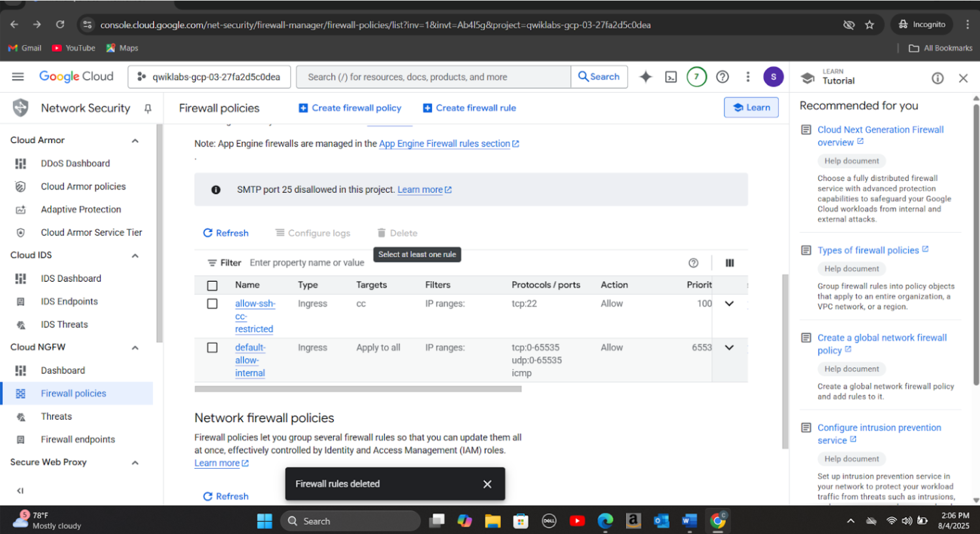Open the Gemini AI sparkle icon
Image resolution: width=980 pixels, height=534 pixels.
point(645,77)
